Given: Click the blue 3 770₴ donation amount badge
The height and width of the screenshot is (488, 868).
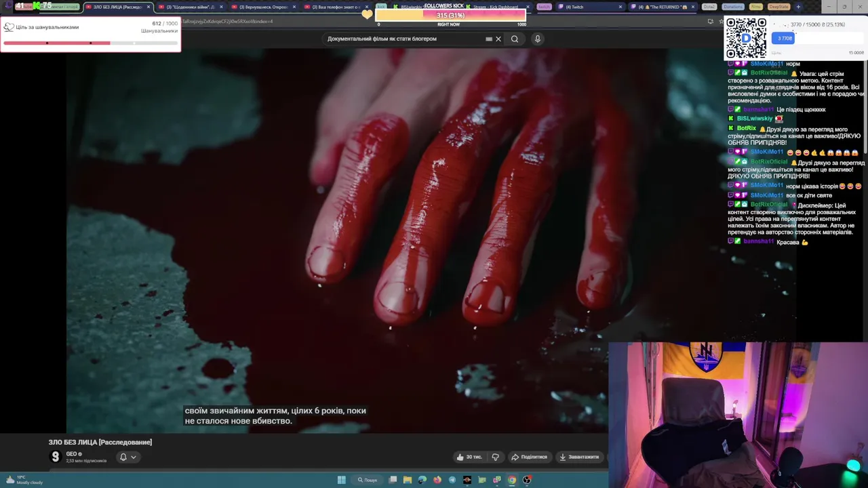Looking at the screenshot, I should (783, 39).
